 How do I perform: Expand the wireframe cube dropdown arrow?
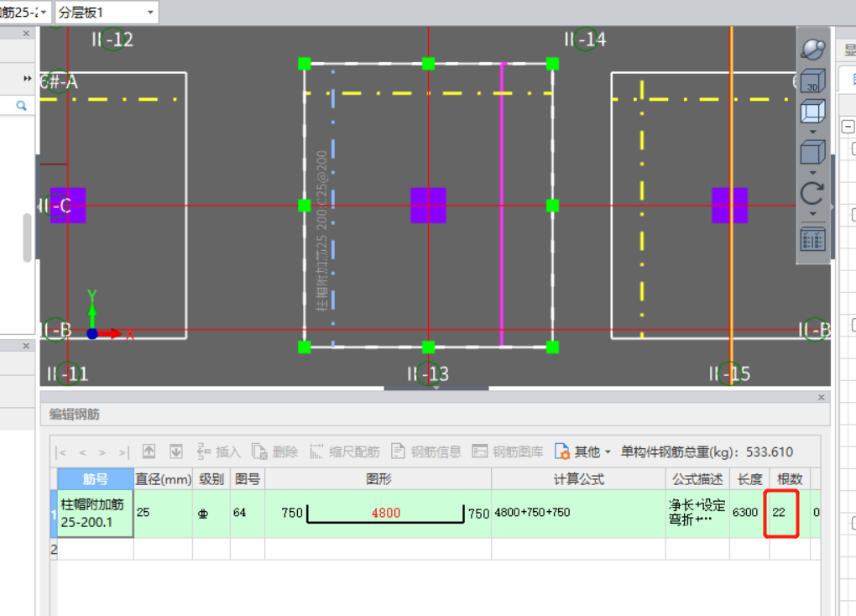pyautogui.click(x=812, y=132)
